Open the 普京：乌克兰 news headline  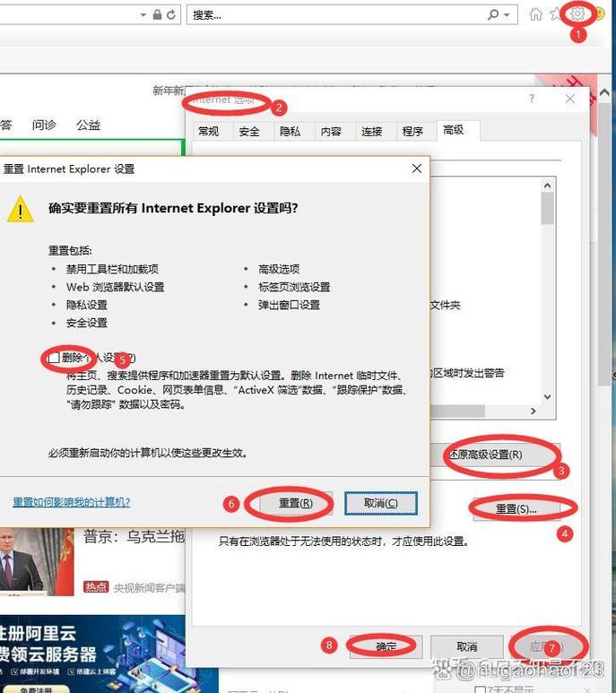coord(134,536)
